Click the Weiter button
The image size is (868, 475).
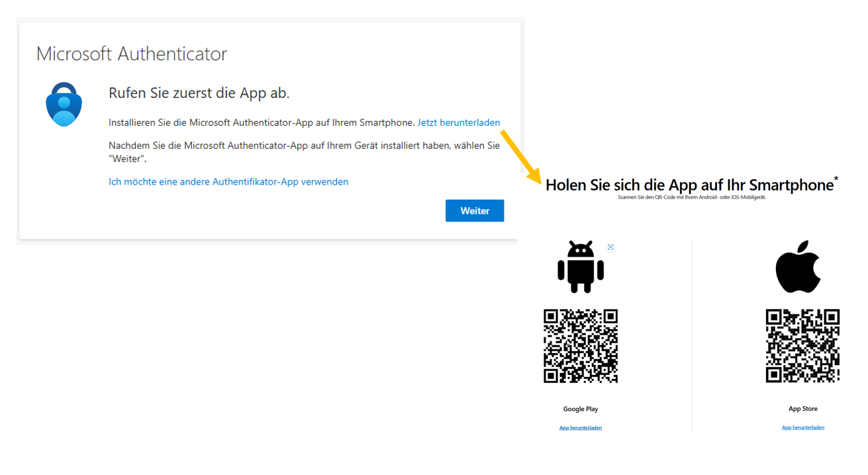475,210
